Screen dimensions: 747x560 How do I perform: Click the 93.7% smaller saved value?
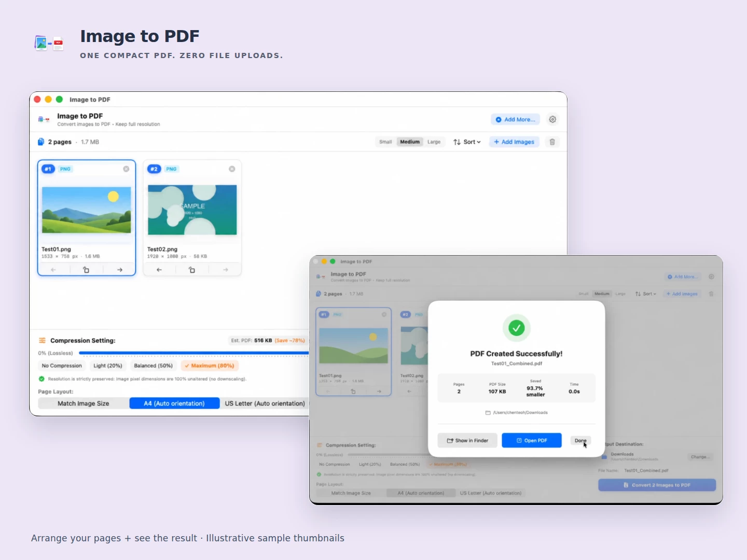pos(535,391)
